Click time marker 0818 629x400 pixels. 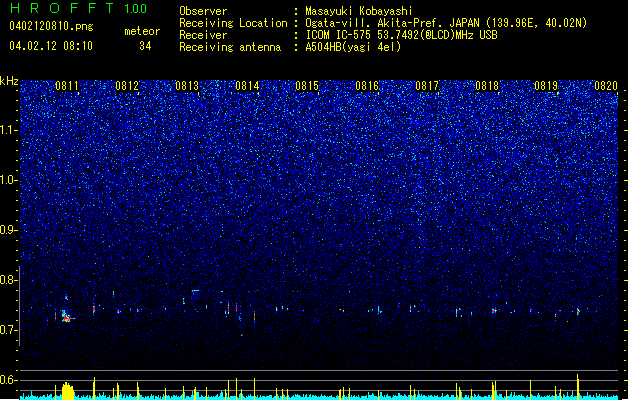487,86
